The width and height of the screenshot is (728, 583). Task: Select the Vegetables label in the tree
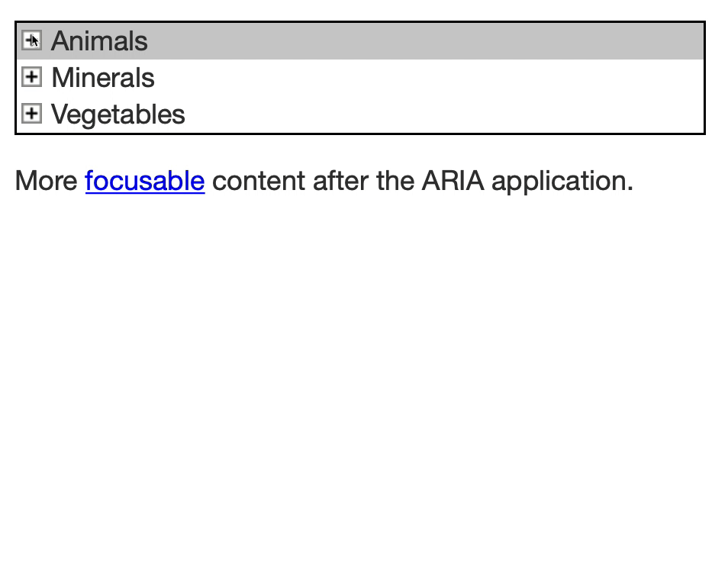coord(118,114)
